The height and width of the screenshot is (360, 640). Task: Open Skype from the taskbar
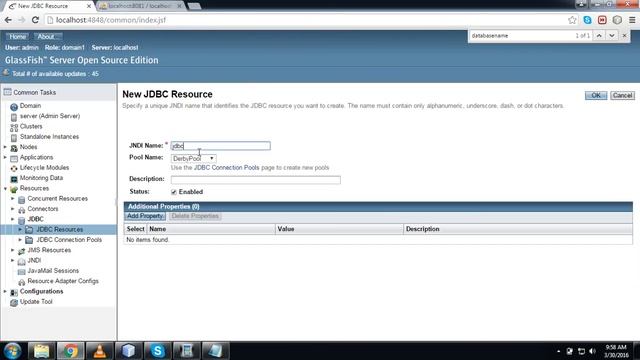tap(158, 351)
